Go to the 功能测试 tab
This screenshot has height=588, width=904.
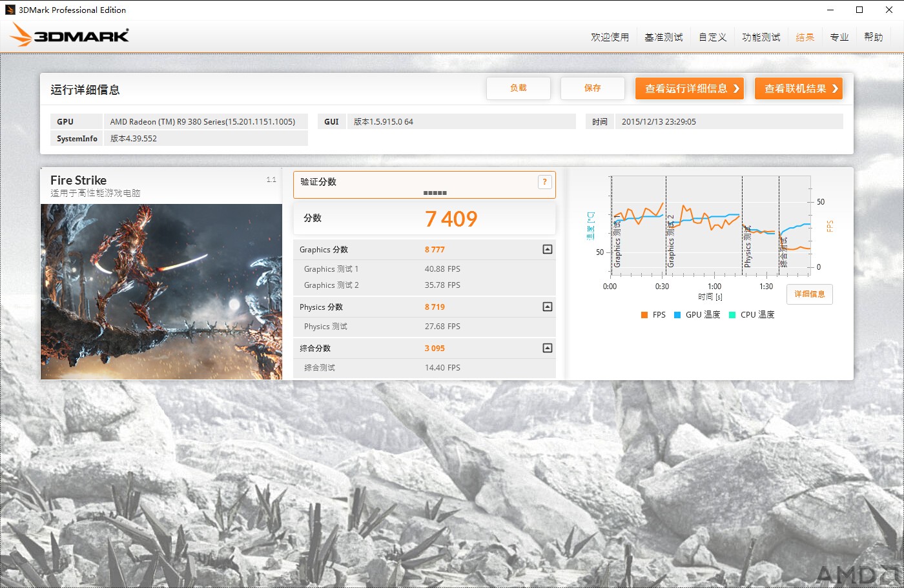click(x=761, y=37)
